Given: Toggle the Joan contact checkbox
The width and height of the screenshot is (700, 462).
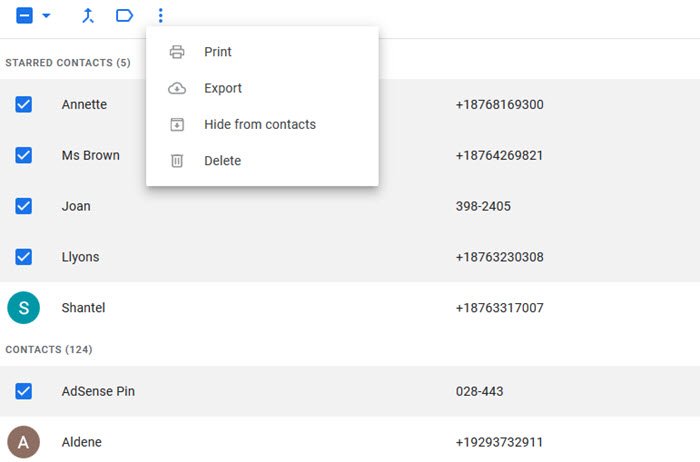Looking at the screenshot, I should click(x=24, y=206).
